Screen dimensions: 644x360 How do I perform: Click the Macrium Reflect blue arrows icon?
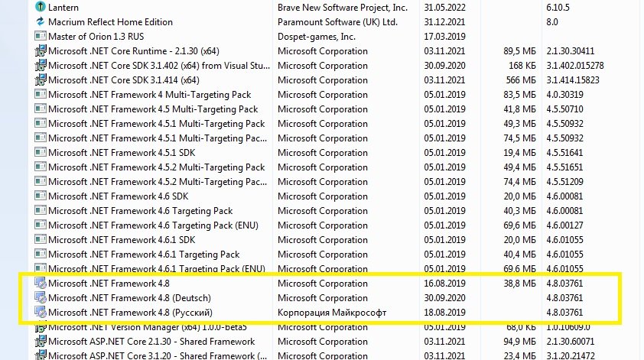pos(41,21)
